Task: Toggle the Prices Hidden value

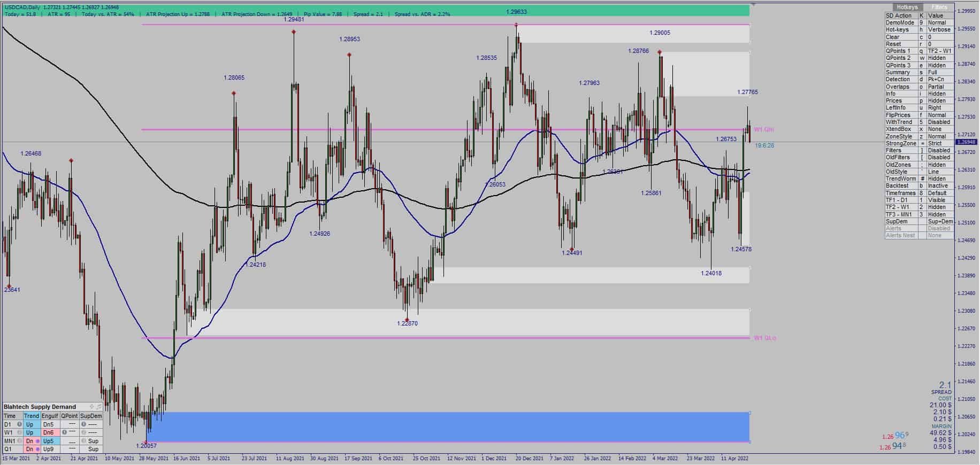Action: point(940,100)
